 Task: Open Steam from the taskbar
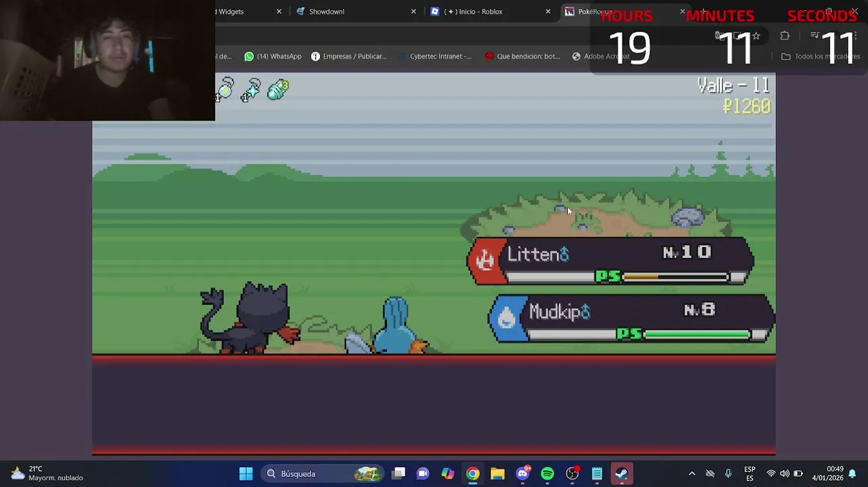[622, 473]
